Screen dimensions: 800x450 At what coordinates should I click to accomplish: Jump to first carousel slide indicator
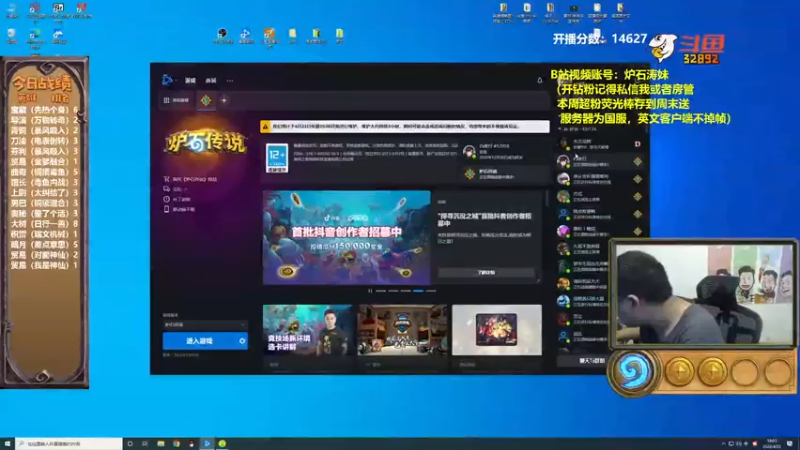pyautogui.click(x=381, y=291)
